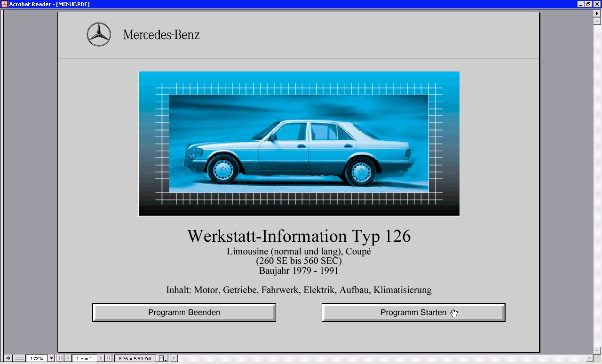This screenshot has height=364, width=602.
Task: Open the page layout menu icon
Action: (x=162, y=358)
